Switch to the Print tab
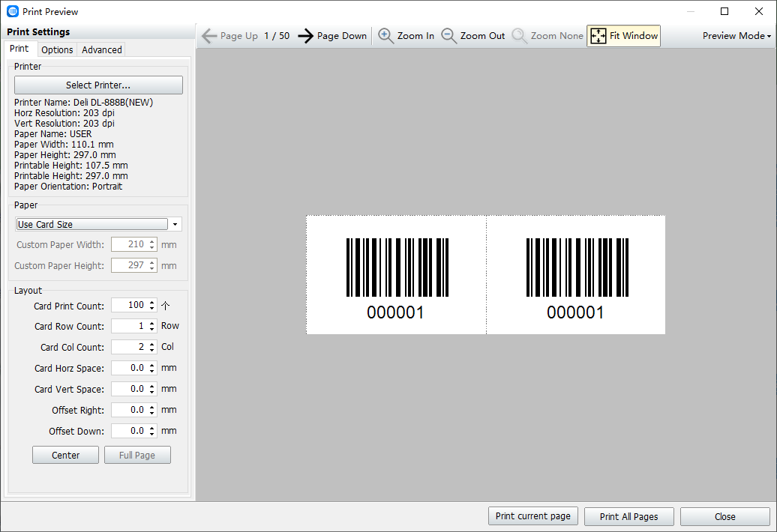Viewport: 777px width, 532px height. 19,49
